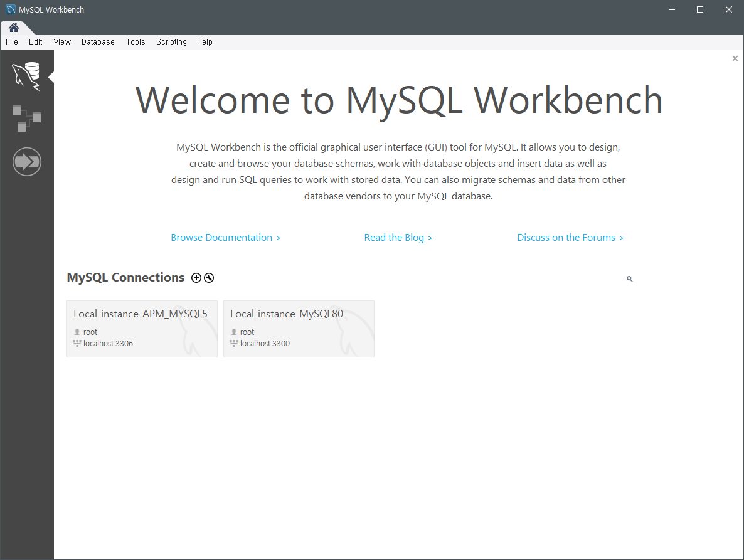Open the Database menu
Viewport: 744px width, 560px height.
[x=98, y=42]
